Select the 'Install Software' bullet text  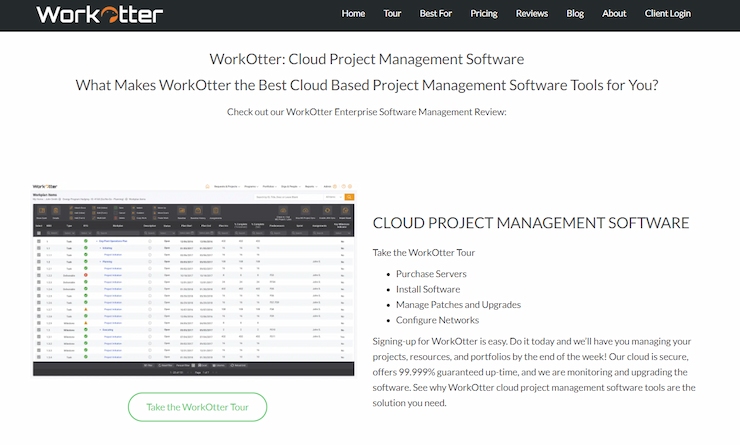(x=428, y=289)
